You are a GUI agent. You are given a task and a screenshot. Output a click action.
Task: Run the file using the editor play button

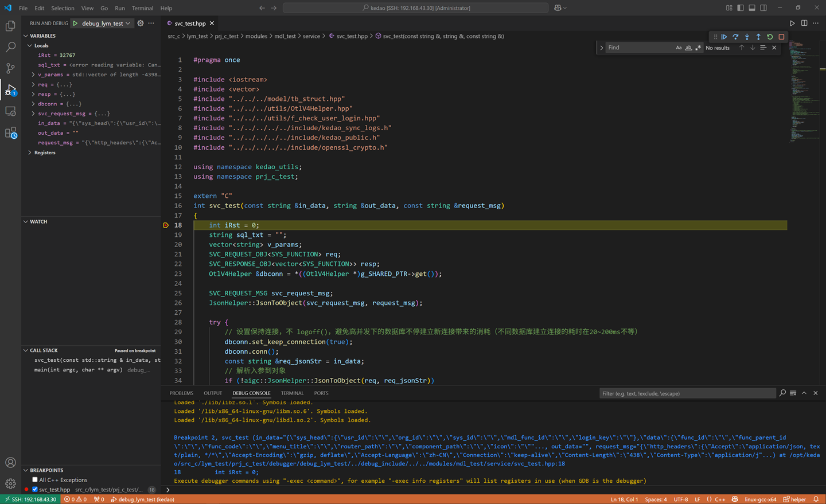click(793, 24)
